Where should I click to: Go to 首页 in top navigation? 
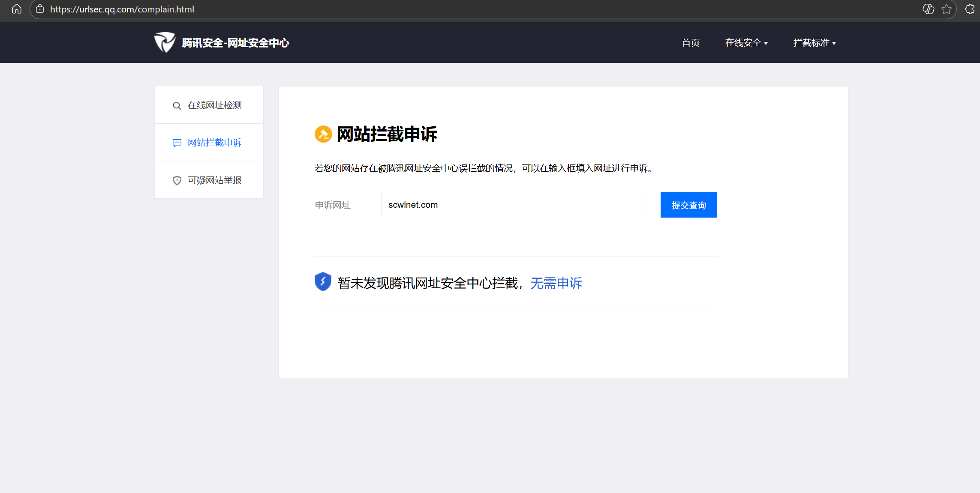point(690,43)
